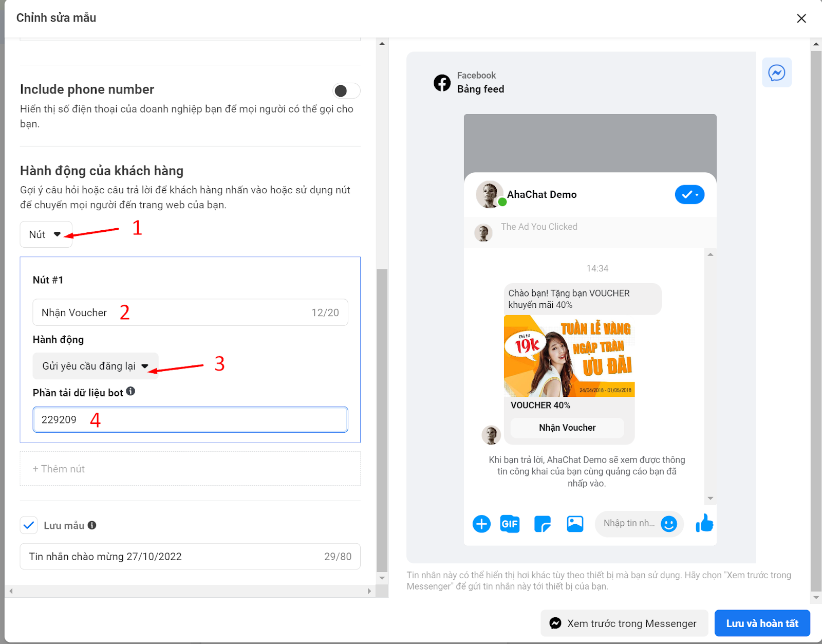Open the Nút type dropdown
822x644 pixels.
tap(46, 234)
